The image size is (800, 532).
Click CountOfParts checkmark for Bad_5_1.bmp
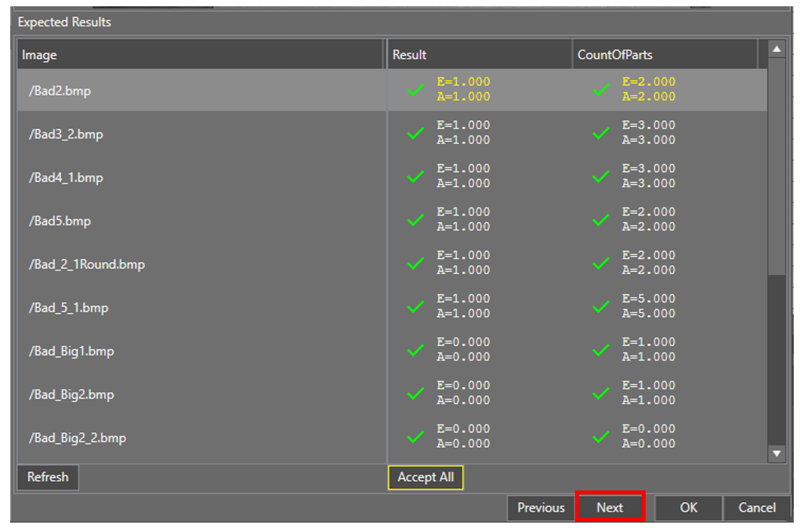601,307
